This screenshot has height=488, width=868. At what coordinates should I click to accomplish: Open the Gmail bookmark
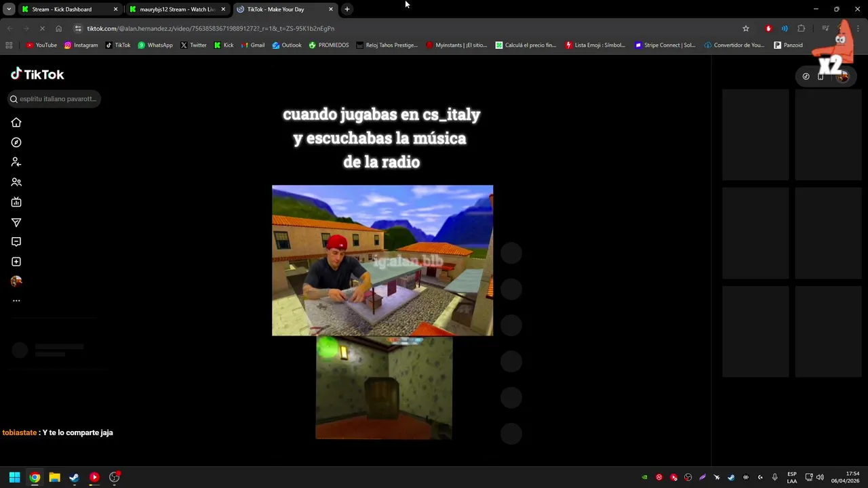[253, 45]
